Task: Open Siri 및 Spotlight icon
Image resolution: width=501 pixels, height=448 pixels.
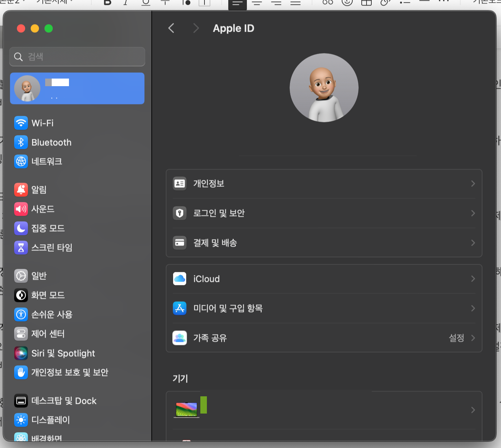Action: (21, 353)
